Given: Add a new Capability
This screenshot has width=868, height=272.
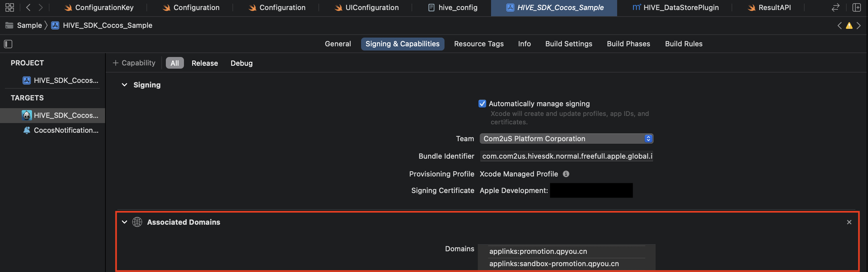Looking at the screenshot, I should 134,63.
